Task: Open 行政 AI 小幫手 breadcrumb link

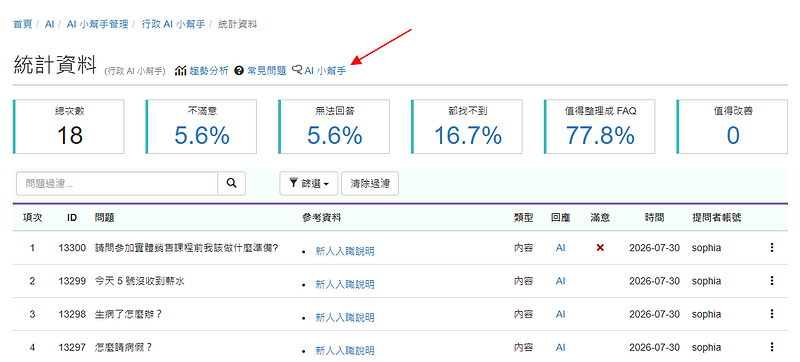Action: pos(173,24)
